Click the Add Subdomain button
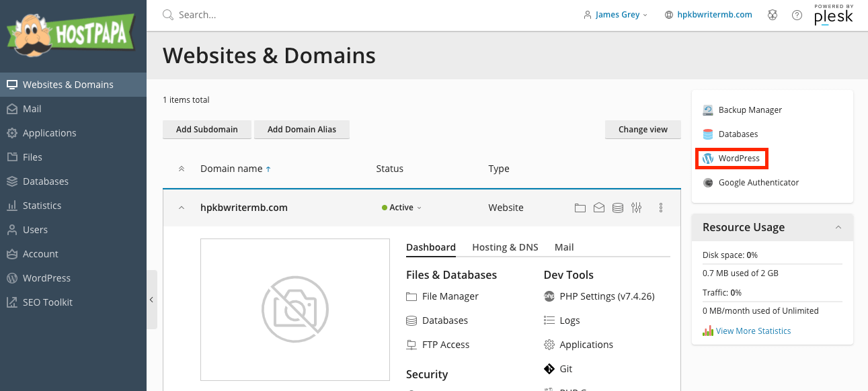The height and width of the screenshot is (391, 868). click(206, 129)
